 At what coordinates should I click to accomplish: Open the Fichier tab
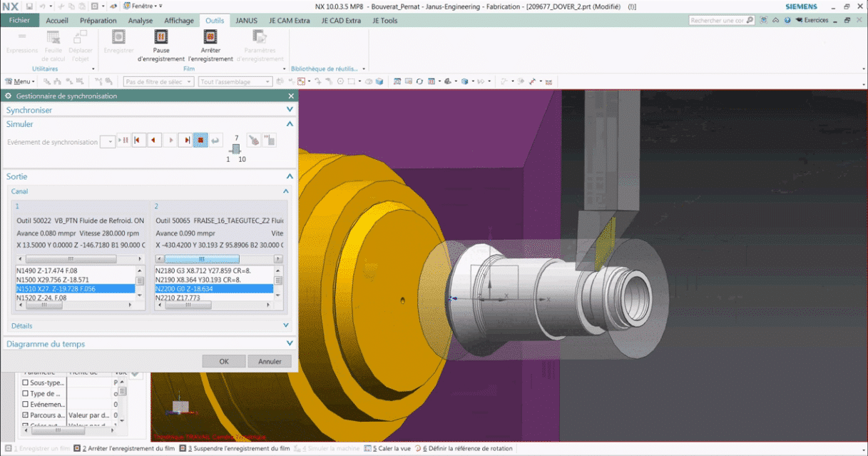pos(20,21)
